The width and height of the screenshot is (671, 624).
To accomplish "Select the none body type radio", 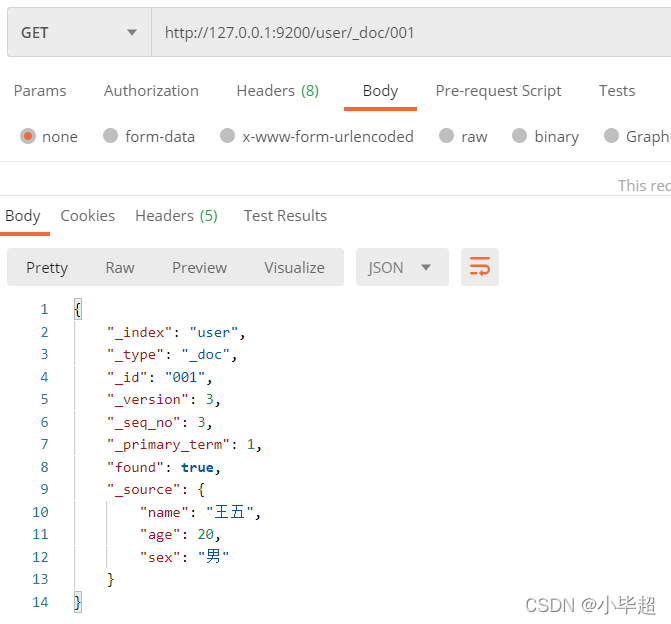I will 28,137.
